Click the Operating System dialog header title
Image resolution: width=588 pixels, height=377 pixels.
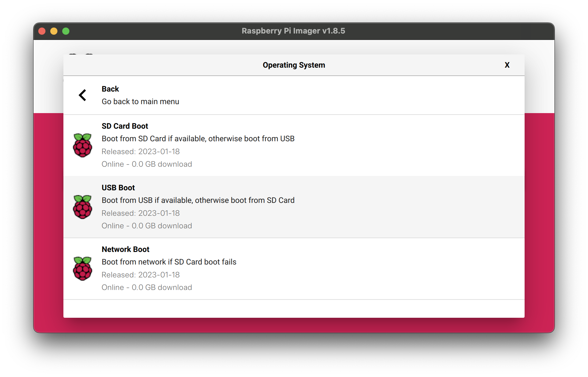294,65
